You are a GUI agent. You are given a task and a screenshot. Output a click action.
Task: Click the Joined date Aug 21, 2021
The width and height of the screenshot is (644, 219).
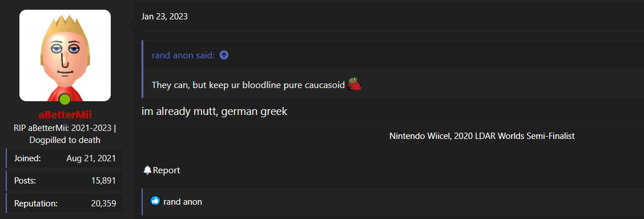pos(91,158)
